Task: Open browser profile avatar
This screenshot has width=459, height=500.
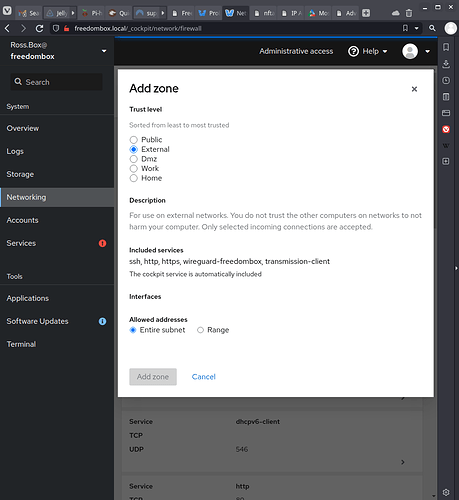Action: [x=451, y=28]
